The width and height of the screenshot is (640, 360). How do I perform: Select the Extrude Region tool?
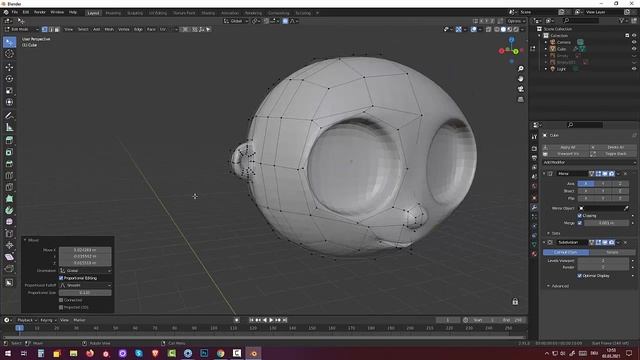coord(9,140)
